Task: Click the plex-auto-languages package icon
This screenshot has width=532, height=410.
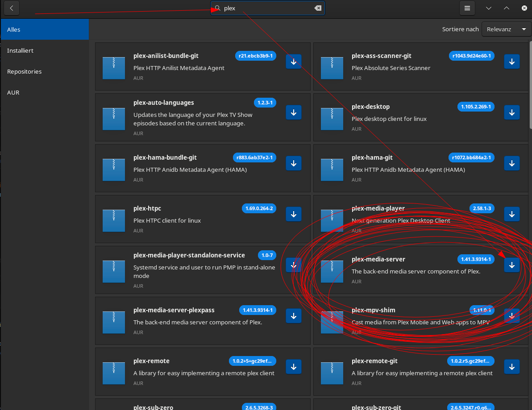Action: pos(114,119)
